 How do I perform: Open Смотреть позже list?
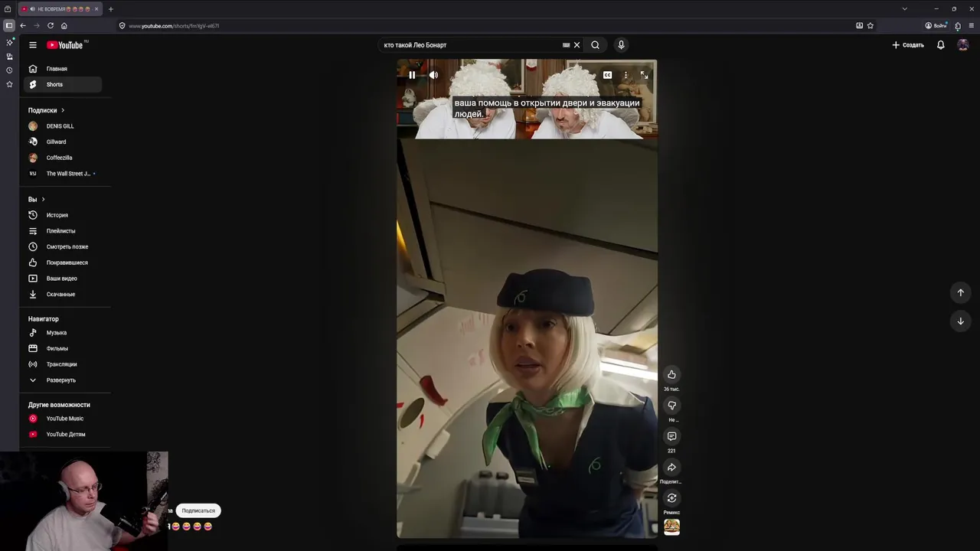pyautogui.click(x=63, y=246)
